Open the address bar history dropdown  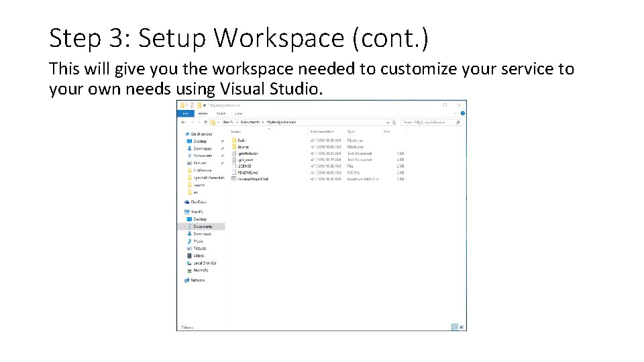388,122
